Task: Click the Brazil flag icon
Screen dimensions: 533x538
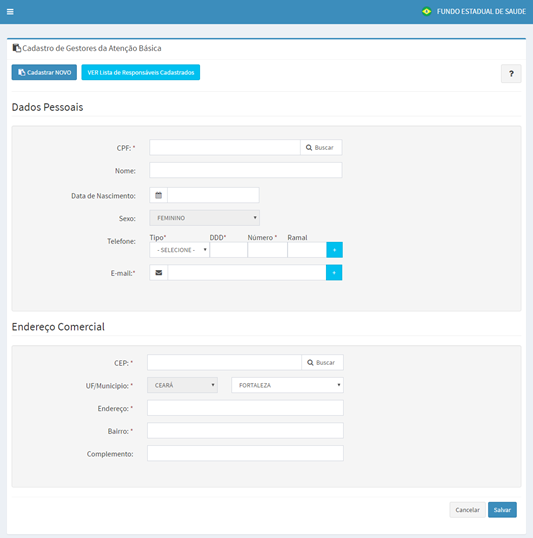Action: click(426, 11)
